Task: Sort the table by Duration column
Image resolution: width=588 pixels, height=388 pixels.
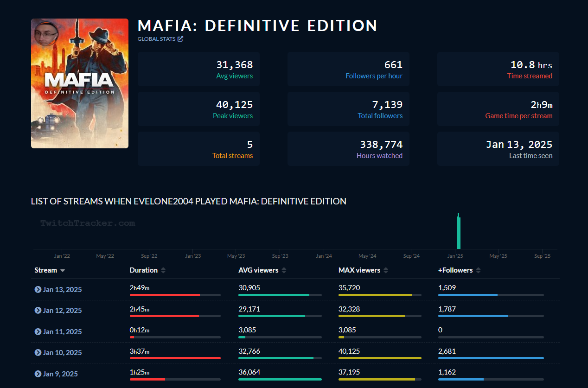Action: pos(147,270)
